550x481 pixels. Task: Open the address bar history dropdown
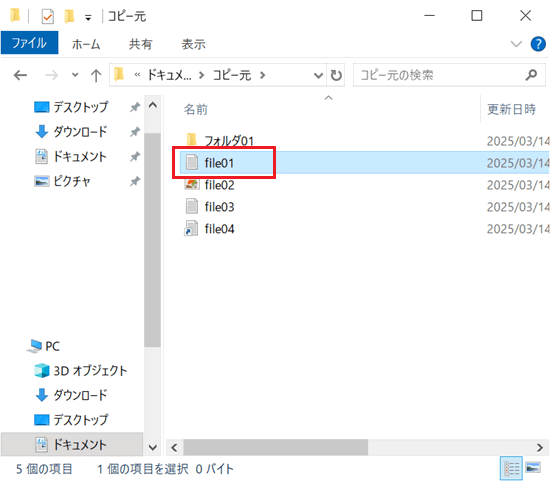point(318,75)
